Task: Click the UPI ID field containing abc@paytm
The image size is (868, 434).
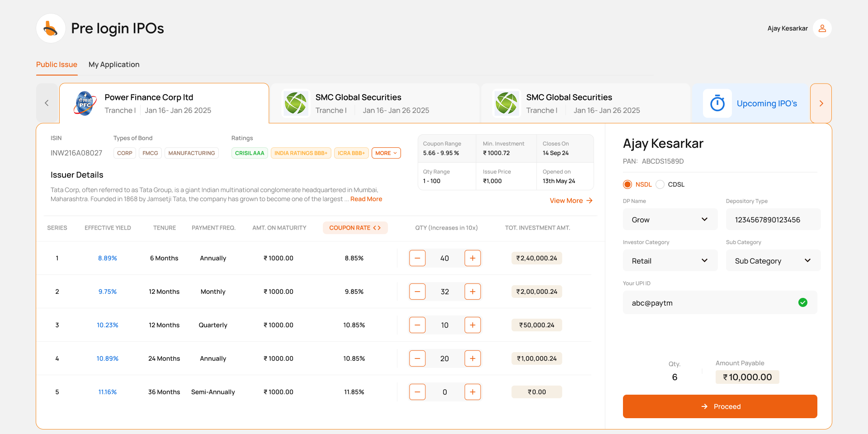Action: [x=710, y=303]
